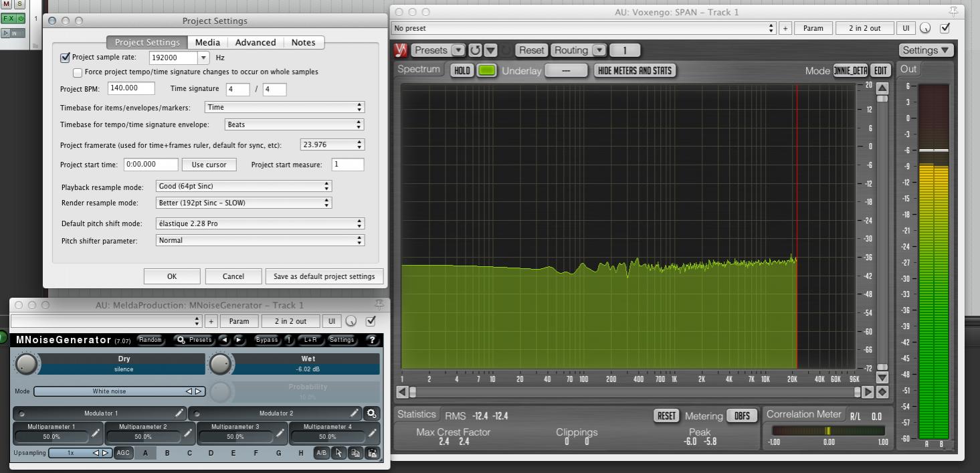The width and height of the screenshot is (980, 473).
Task: Click the magnifier icon beside Modulator 2
Action: (372, 413)
